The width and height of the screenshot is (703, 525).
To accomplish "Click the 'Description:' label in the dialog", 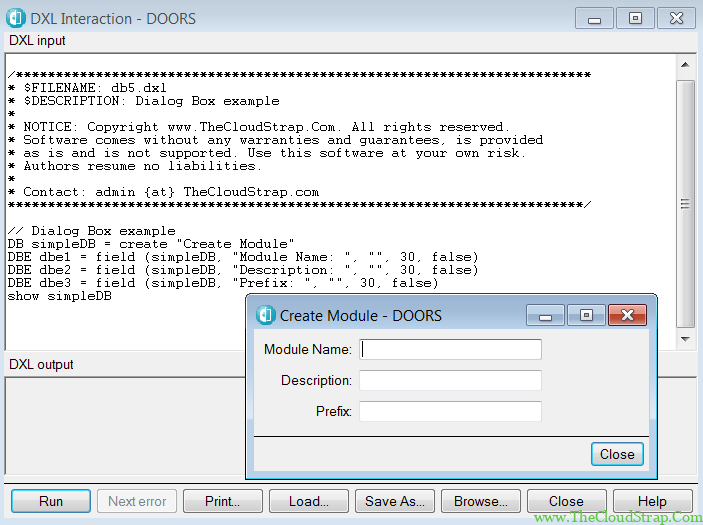I will click(x=316, y=380).
